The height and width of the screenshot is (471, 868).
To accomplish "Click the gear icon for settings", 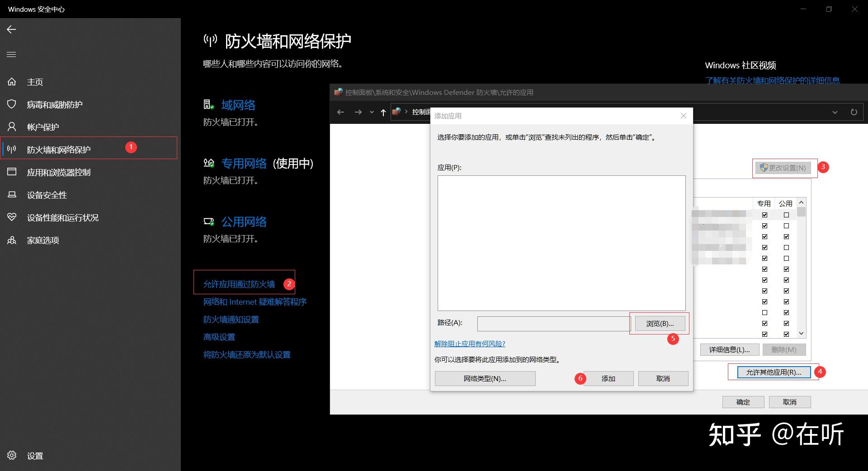I will (x=12, y=455).
